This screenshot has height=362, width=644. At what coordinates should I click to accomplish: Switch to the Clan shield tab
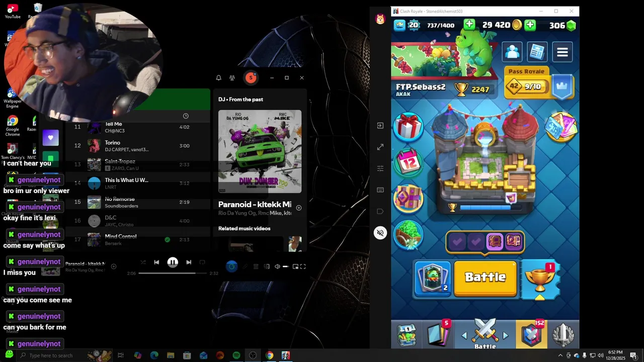pos(531,334)
